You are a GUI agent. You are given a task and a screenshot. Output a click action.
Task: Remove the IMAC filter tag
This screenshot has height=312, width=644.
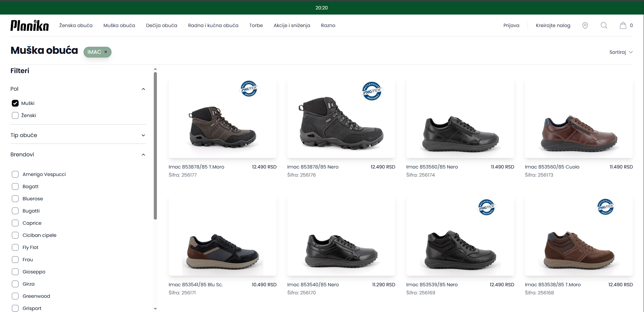[x=106, y=52]
